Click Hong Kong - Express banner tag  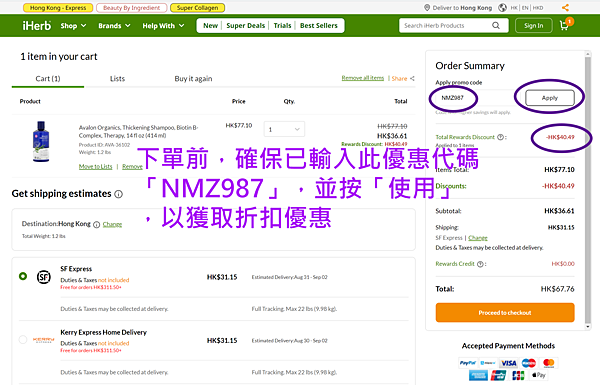tap(58, 8)
